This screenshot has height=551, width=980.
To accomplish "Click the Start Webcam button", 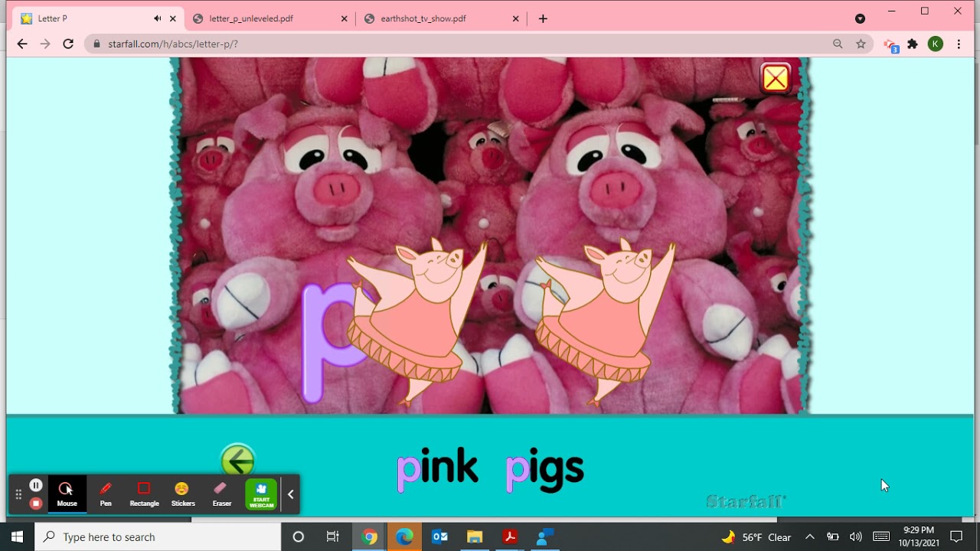I will coord(261,494).
